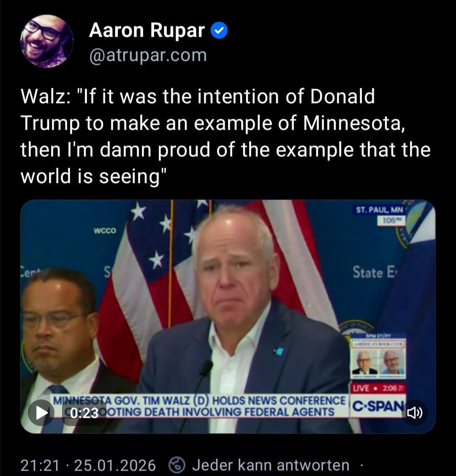Click the Walz quote post text
This screenshot has width=456, height=476.
(x=225, y=136)
